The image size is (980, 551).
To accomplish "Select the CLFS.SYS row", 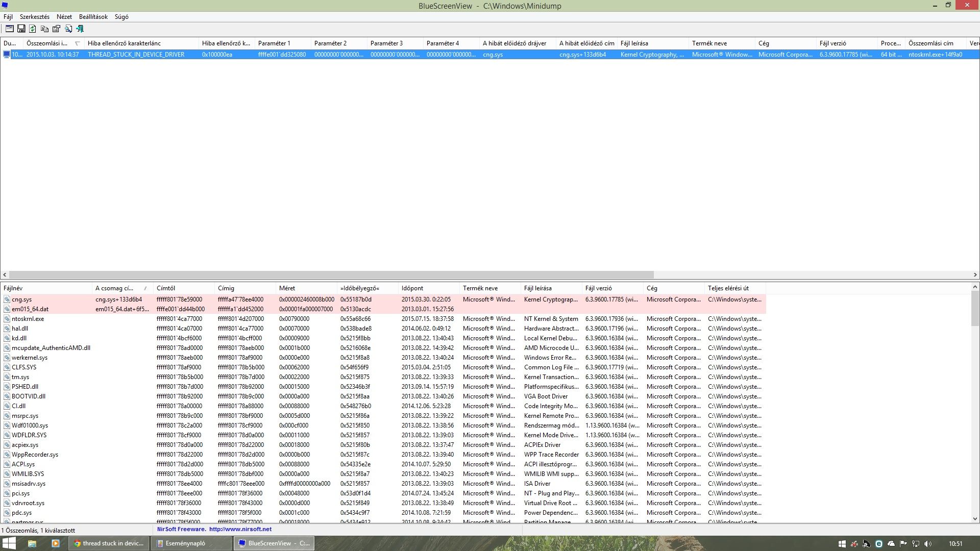I will (383, 367).
